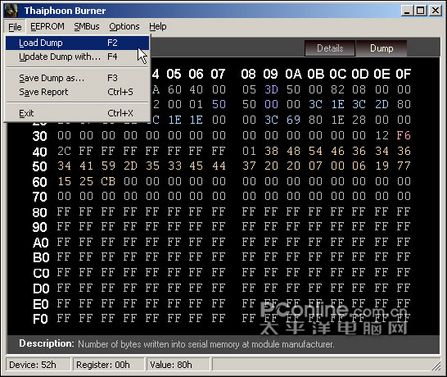
Task: Choose Exit in the File menu
Action: [77, 113]
